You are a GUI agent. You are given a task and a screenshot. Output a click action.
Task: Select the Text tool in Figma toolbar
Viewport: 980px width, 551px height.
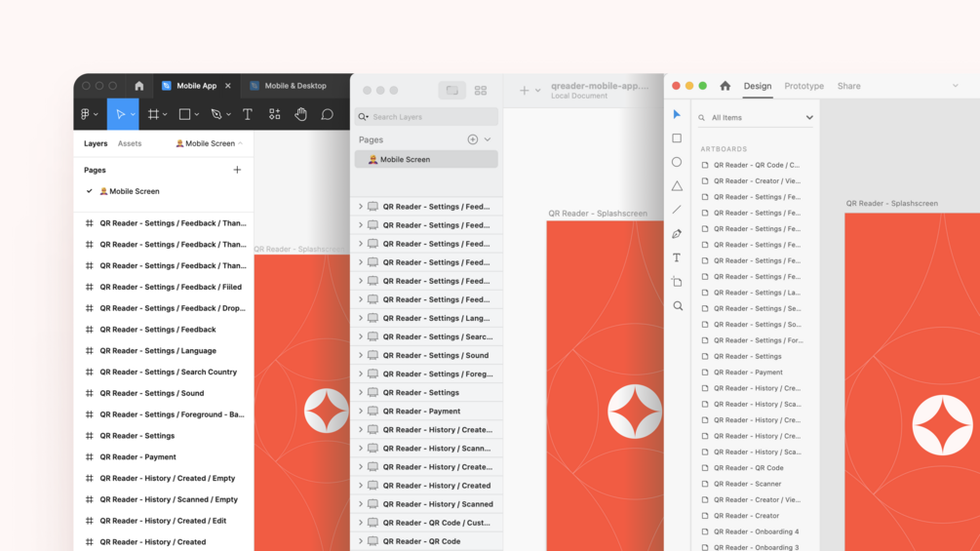point(248,114)
